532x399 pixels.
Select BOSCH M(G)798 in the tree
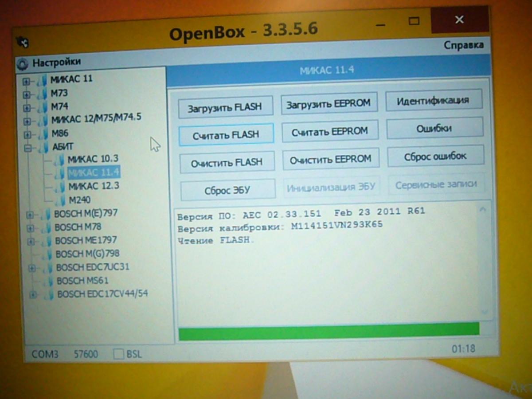(87, 254)
